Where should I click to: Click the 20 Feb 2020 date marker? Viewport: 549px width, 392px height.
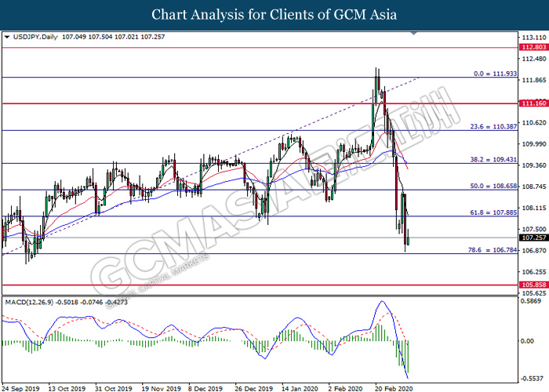point(391,387)
